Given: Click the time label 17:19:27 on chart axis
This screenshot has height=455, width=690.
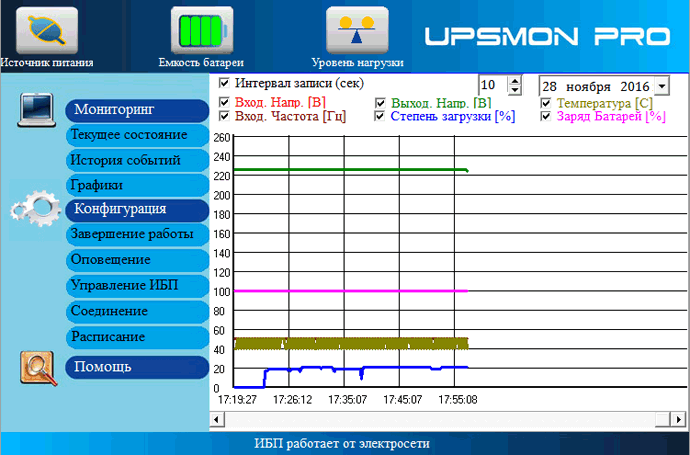Looking at the screenshot, I should (x=237, y=400).
